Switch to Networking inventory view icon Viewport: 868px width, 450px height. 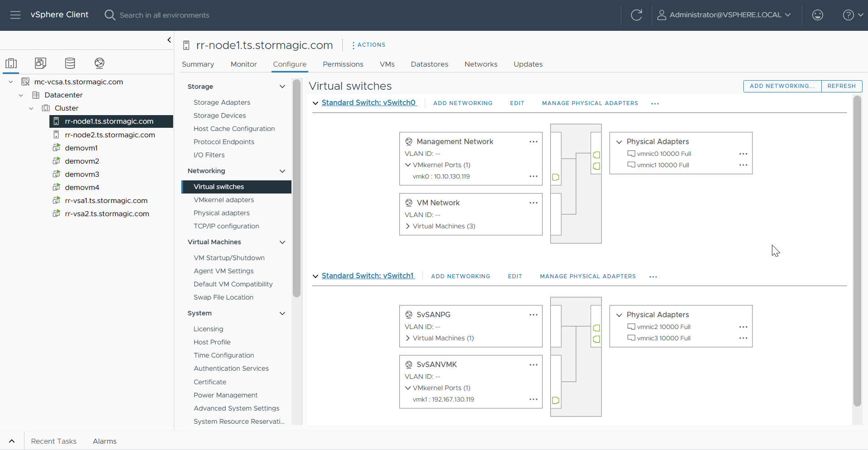point(99,63)
